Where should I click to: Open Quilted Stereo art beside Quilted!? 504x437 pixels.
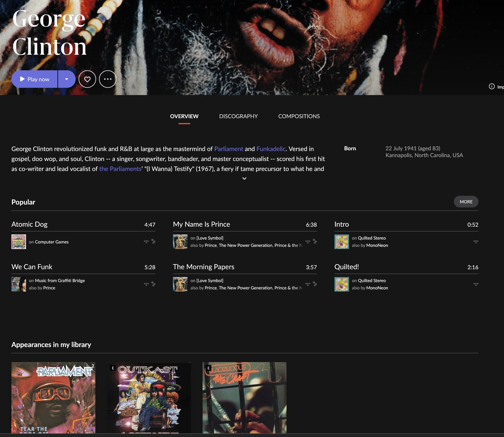point(342,284)
